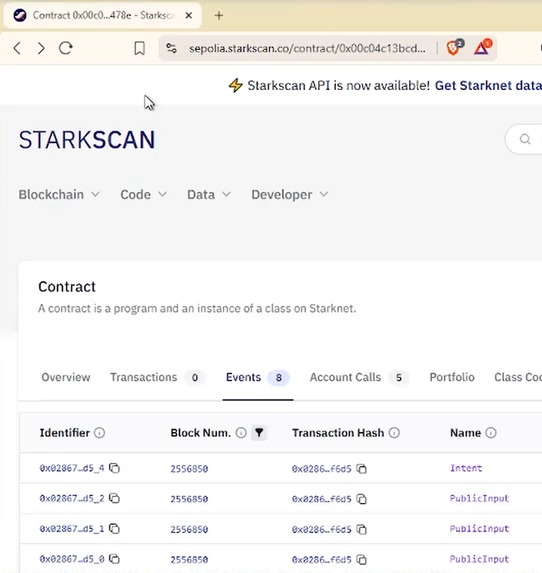Viewport: 542px width, 573px height.
Task: Click the Brave Rewards triangle icon
Action: click(x=483, y=48)
